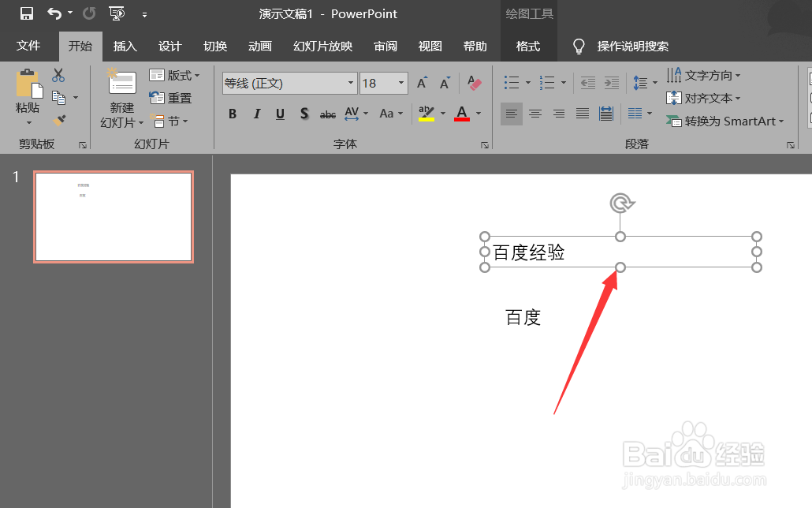812x508 pixels.
Task: Increase font size with the larger A
Action: click(423, 83)
